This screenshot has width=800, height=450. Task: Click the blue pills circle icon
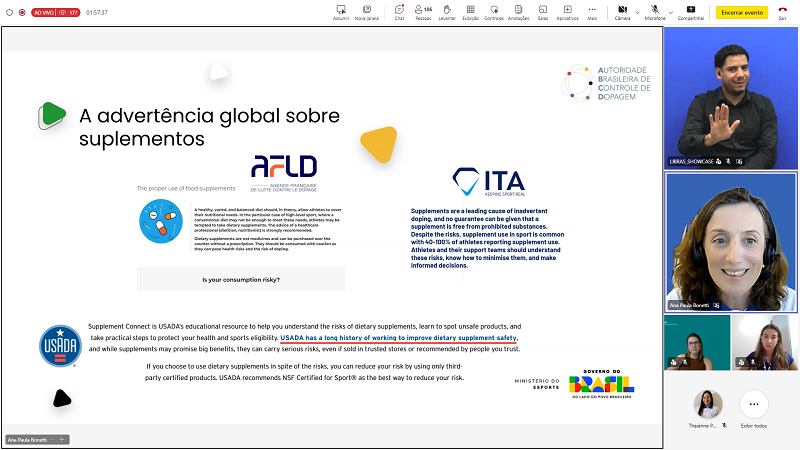[x=161, y=221]
